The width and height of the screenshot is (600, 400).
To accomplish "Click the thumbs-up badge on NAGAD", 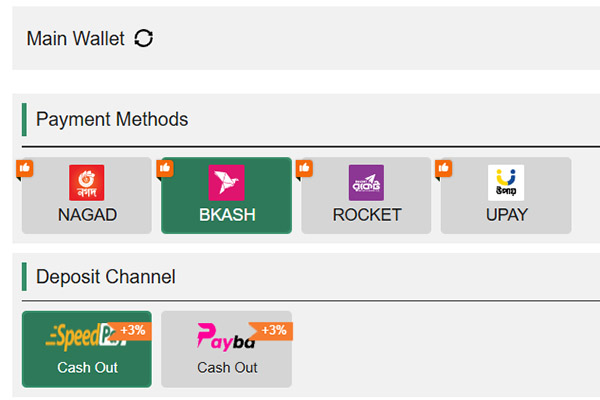I will pos(25,168).
